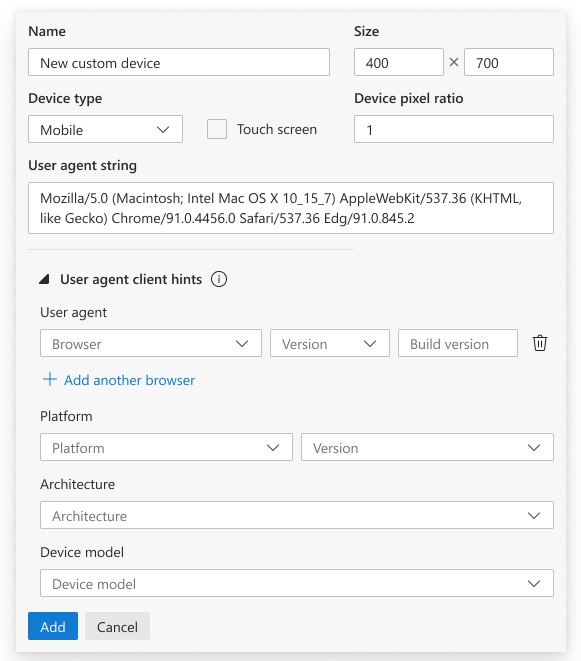The width and height of the screenshot is (581, 661).
Task: Open the Platform dropdown
Action: tap(166, 447)
